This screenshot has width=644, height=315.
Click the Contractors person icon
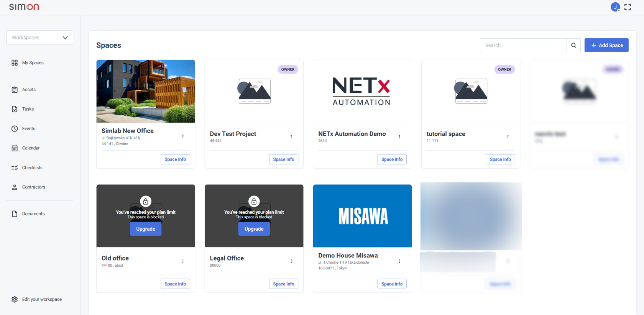coord(15,187)
